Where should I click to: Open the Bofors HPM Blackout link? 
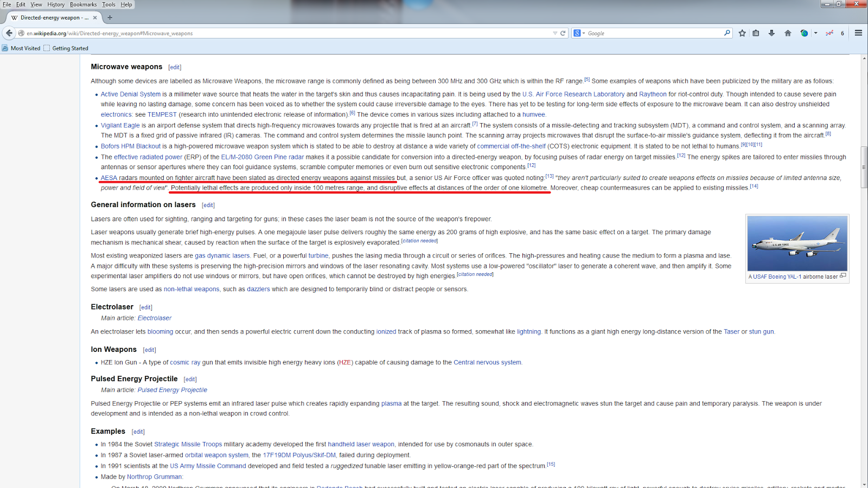[130, 146]
